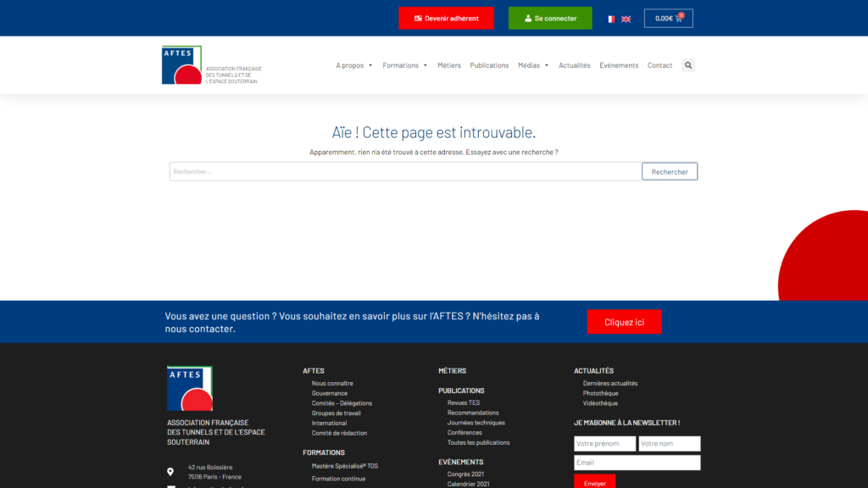Expand the Formations dropdown menu
The height and width of the screenshot is (488, 868).
(x=404, y=65)
